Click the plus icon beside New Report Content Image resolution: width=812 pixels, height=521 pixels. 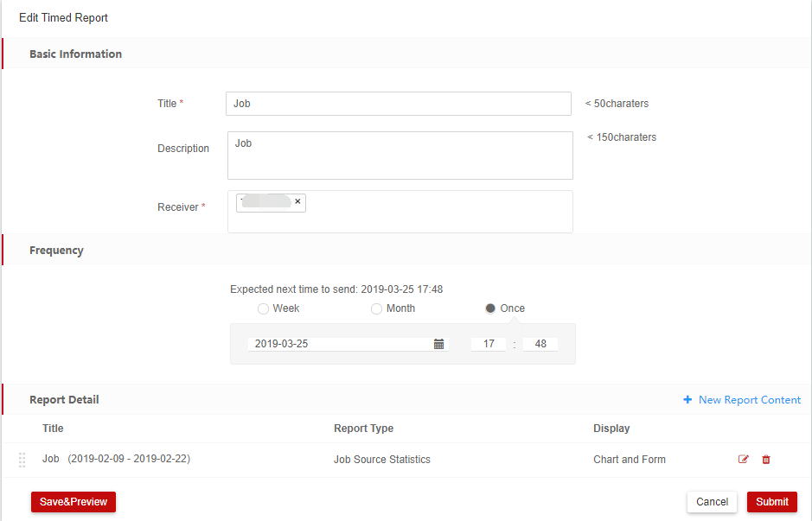(x=687, y=400)
